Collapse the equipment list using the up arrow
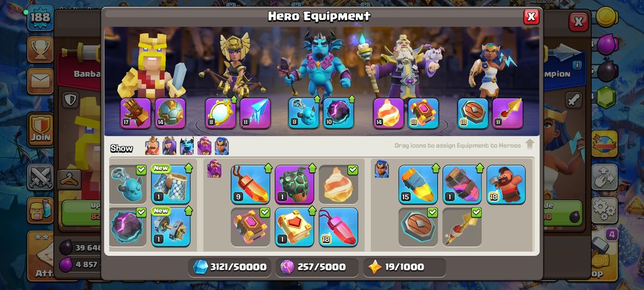The image size is (644, 290). click(x=530, y=144)
